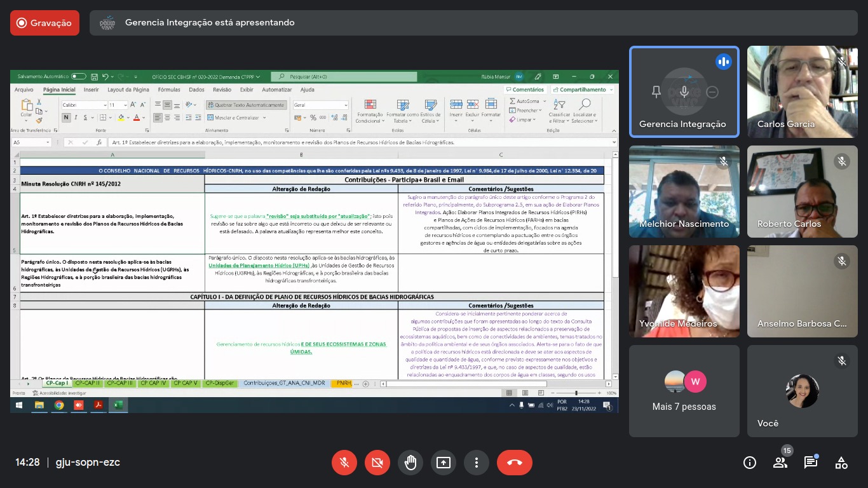This screenshot has width=868, height=488.
Task: Expand the Geral number format dropdown
Action: (346, 105)
